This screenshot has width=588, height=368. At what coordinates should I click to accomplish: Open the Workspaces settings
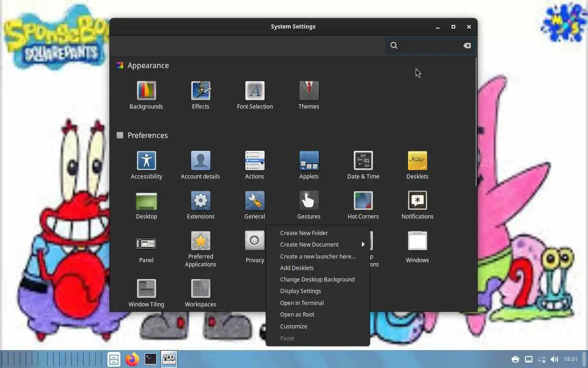(201, 293)
